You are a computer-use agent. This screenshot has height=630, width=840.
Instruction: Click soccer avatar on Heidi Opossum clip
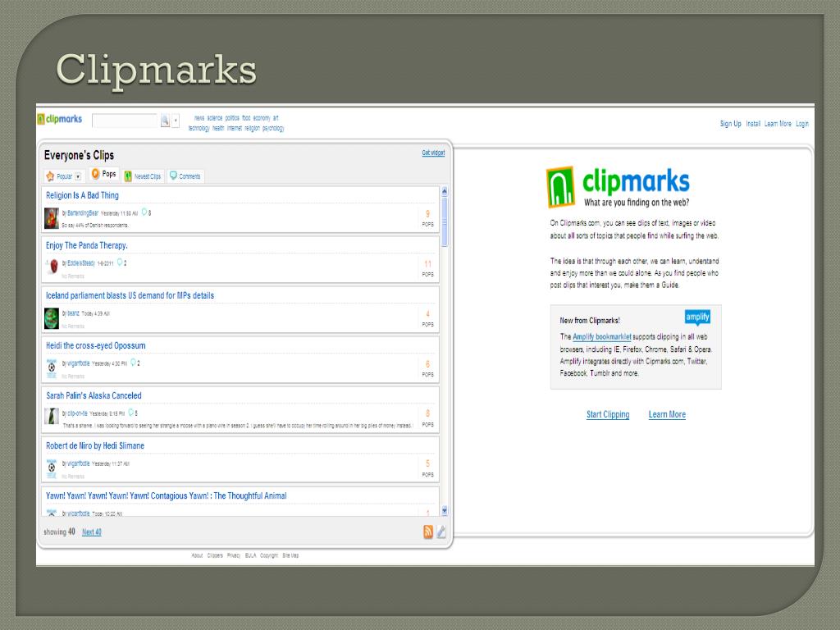(x=52, y=368)
